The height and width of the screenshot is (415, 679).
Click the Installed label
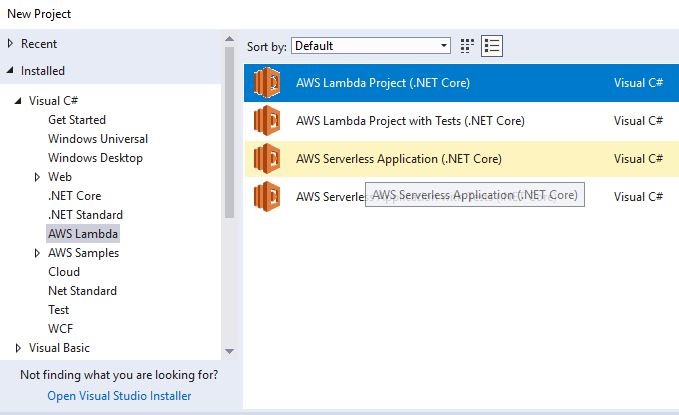[x=42, y=71]
